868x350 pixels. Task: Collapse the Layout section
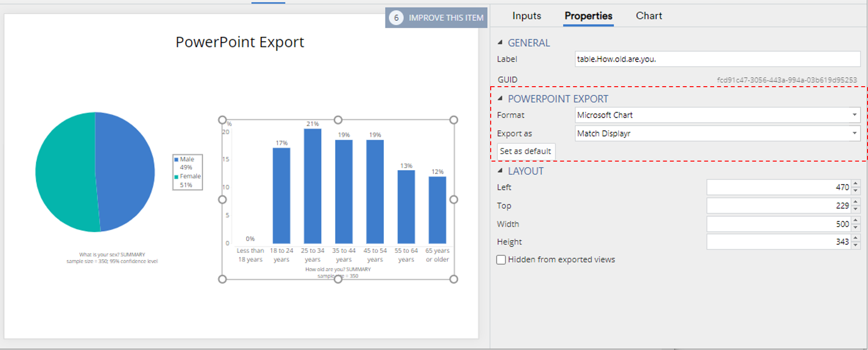[x=500, y=171]
